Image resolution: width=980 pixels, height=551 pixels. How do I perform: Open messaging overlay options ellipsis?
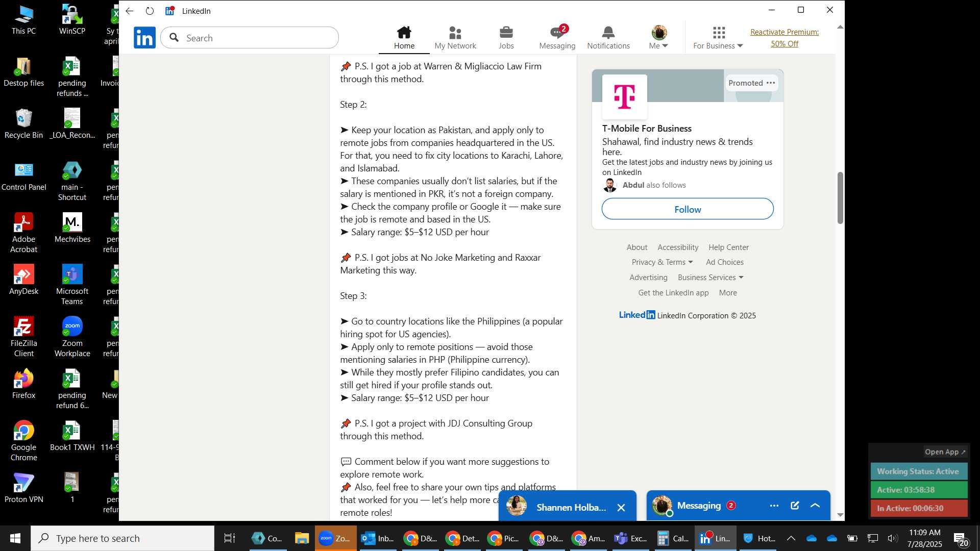pos(774,506)
